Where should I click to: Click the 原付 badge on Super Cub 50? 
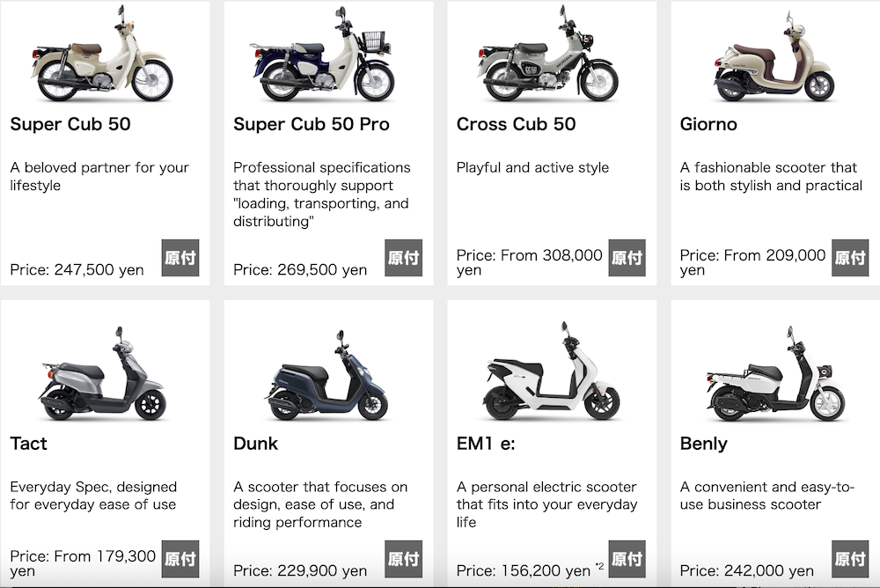point(180,258)
